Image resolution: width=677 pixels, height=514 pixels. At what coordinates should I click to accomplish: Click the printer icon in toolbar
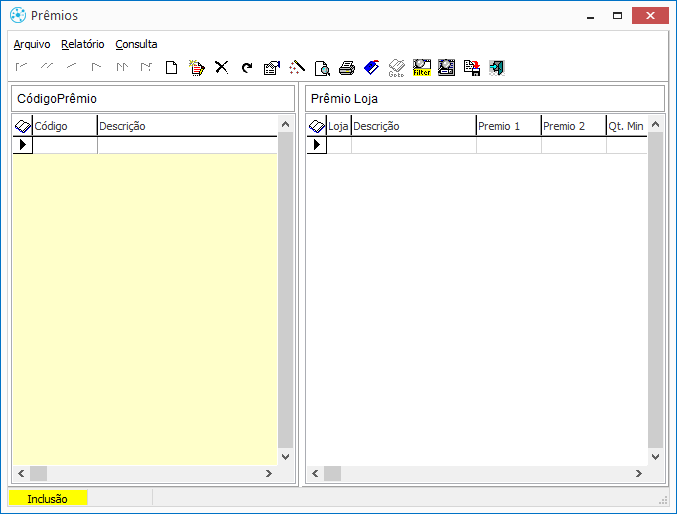(347, 68)
